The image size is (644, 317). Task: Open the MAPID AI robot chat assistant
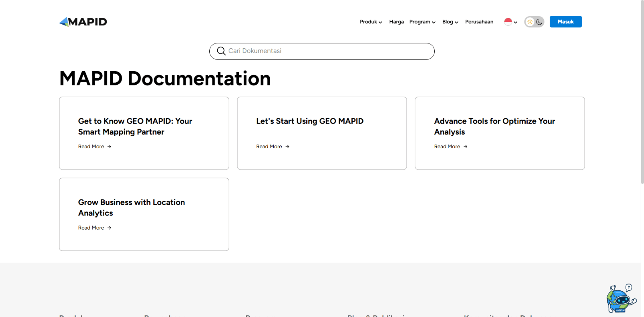pos(620,298)
